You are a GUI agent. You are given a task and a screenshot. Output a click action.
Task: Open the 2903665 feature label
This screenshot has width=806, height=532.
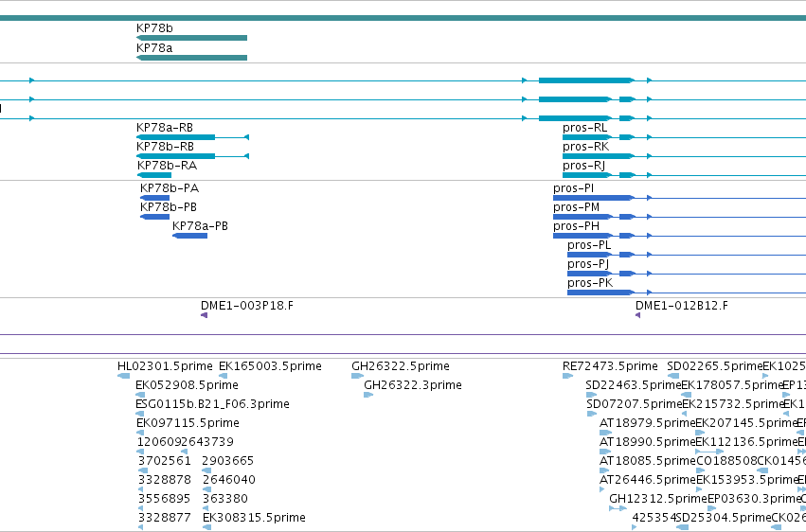(227, 461)
